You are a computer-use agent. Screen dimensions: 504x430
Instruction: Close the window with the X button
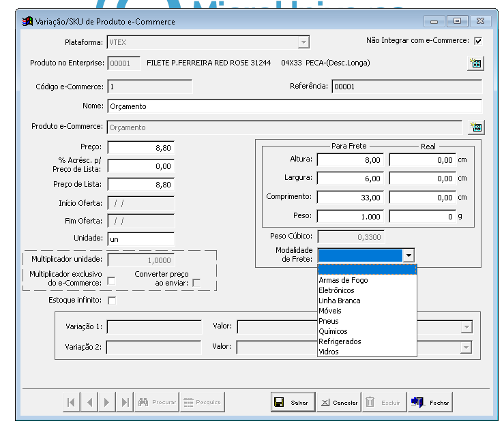click(480, 21)
